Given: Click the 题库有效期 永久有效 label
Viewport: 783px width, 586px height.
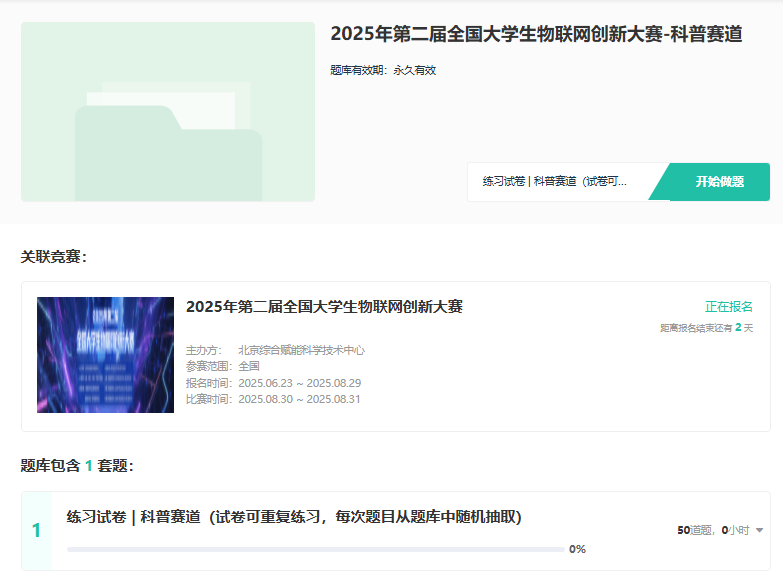Looking at the screenshot, I should [x=383, y=70].
